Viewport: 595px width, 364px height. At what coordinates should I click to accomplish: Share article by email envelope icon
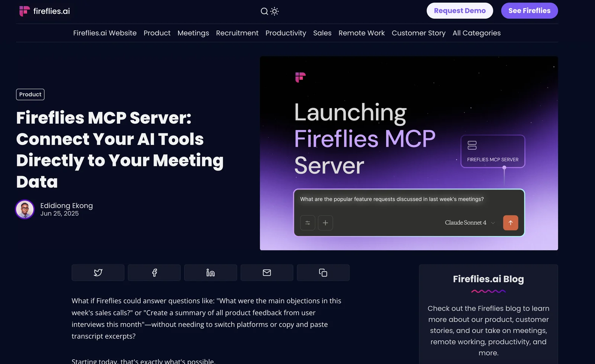pos(267,273)
